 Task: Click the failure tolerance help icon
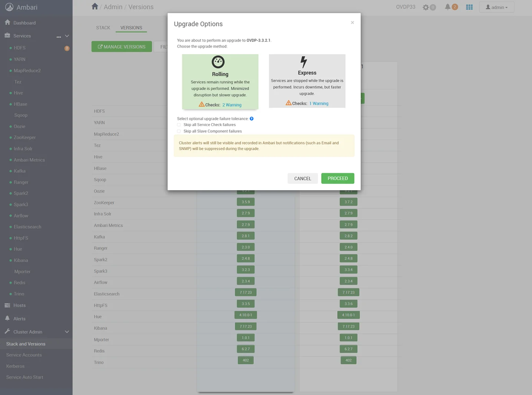252,119
